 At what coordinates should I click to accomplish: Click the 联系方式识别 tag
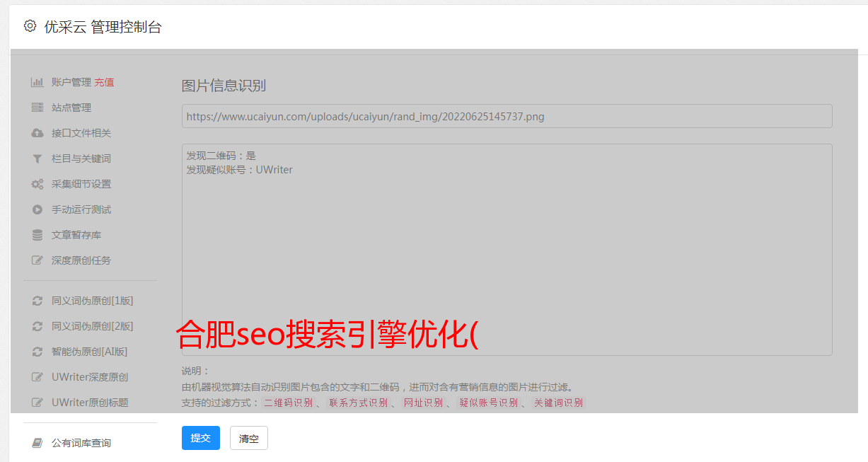[x=358, y=403]
